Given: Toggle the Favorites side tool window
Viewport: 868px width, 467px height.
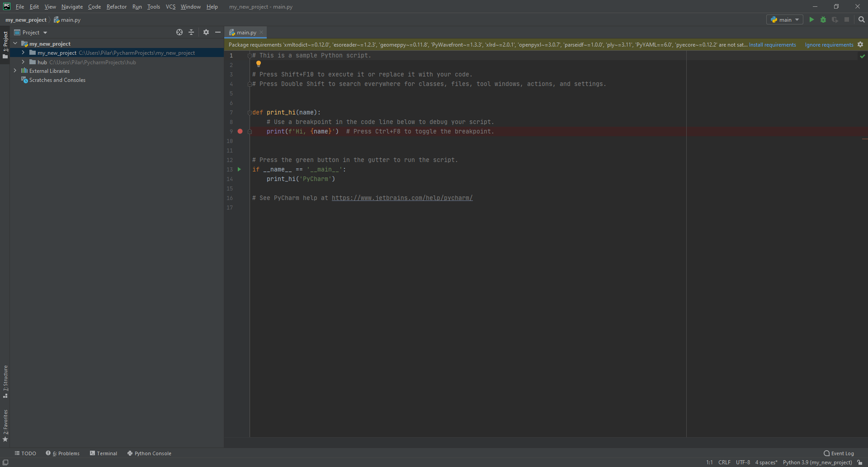Looking at the screenshot, I should point(5,425).
